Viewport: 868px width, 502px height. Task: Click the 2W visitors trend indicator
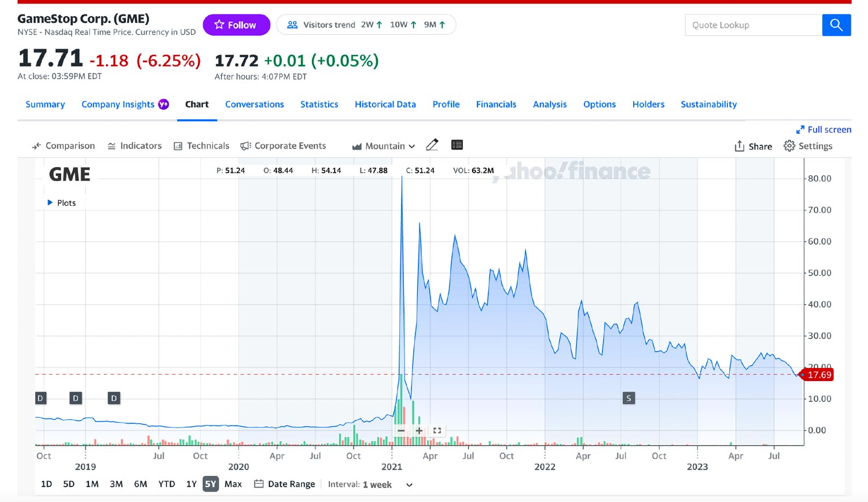pos(372,25)
